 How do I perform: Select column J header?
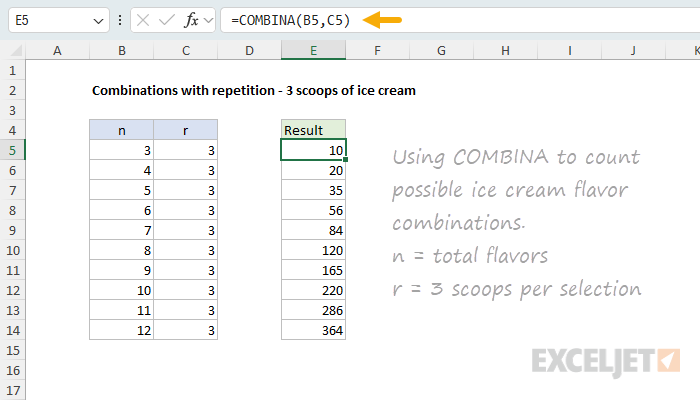tap(633, 50)
